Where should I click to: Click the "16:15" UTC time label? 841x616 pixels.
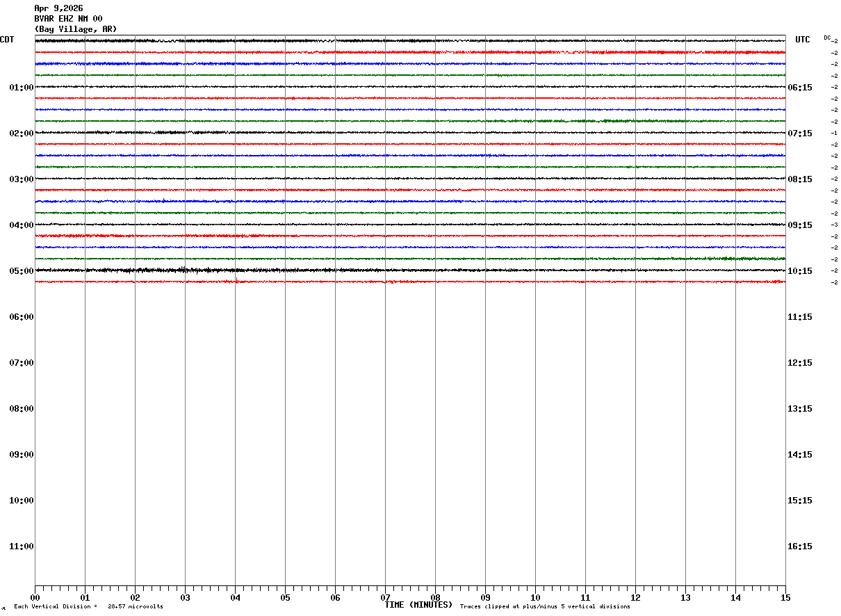click(x=800, y=546)
